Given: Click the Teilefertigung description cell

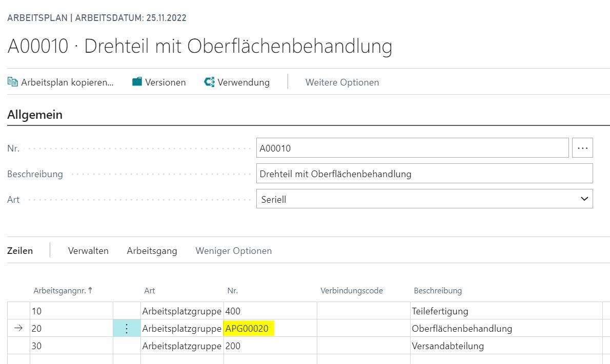Looking at the screenshot, I should (x=506, y=311).
